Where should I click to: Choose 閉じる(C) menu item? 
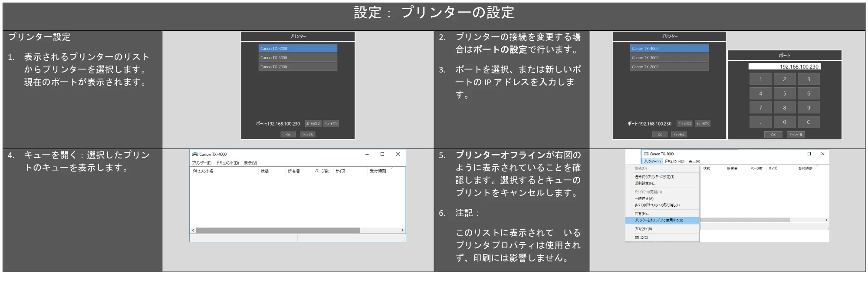coord(662,238)
